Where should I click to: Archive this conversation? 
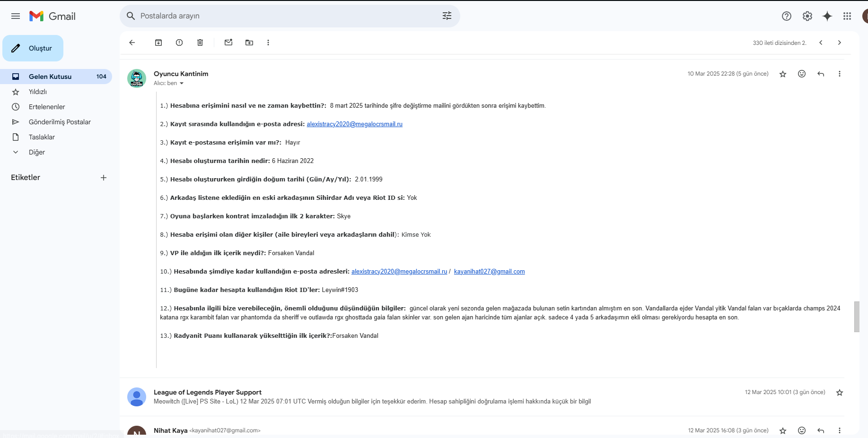[158, 43]
